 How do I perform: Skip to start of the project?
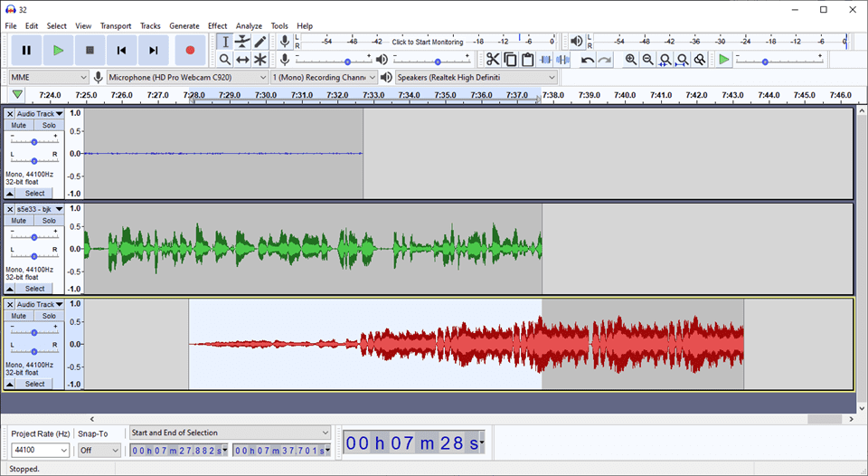tap(121, 51)
